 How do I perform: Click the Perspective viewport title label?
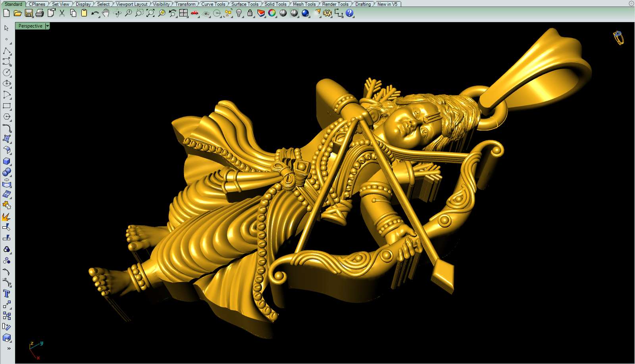tap(30, 26)
